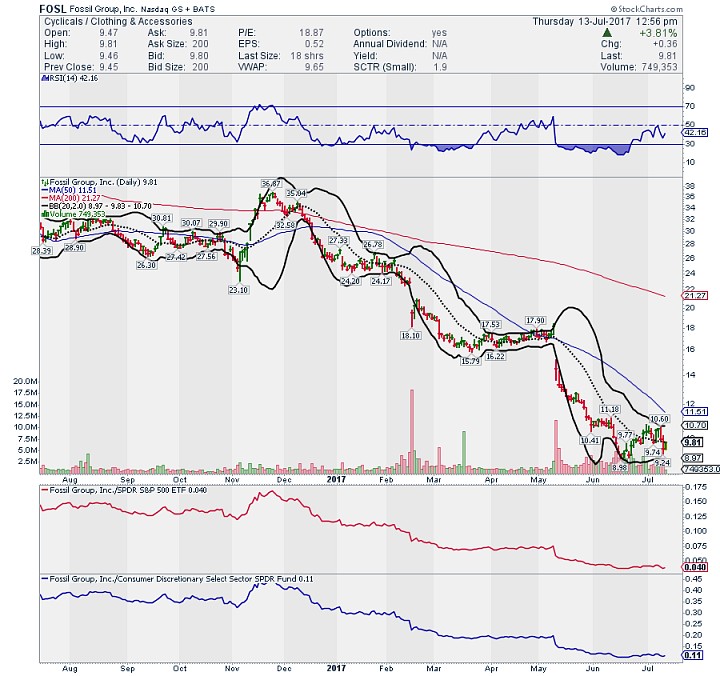This screenshot has height=676, width=720.
Task: Click the +3.81% percent change
Action: coord(658,33)
